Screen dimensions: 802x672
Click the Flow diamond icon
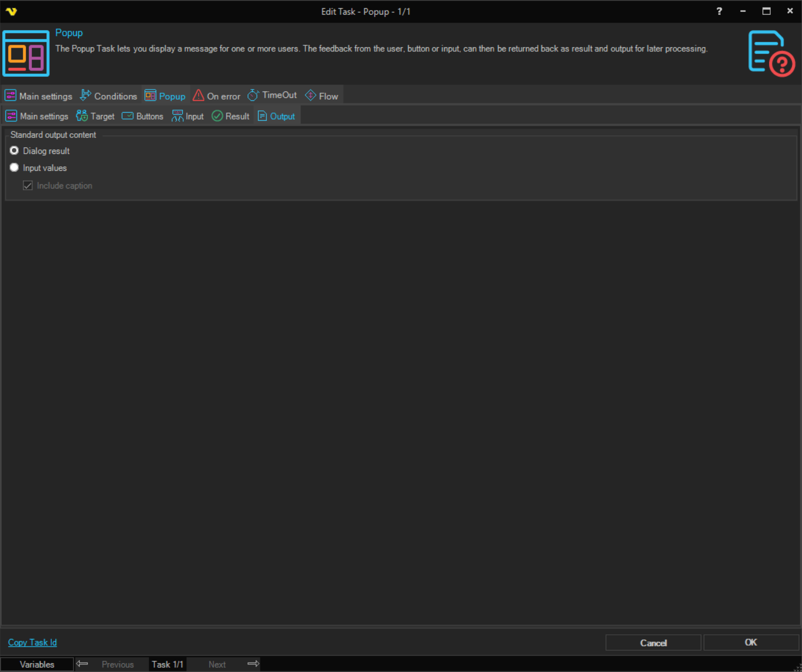[311, 95]
